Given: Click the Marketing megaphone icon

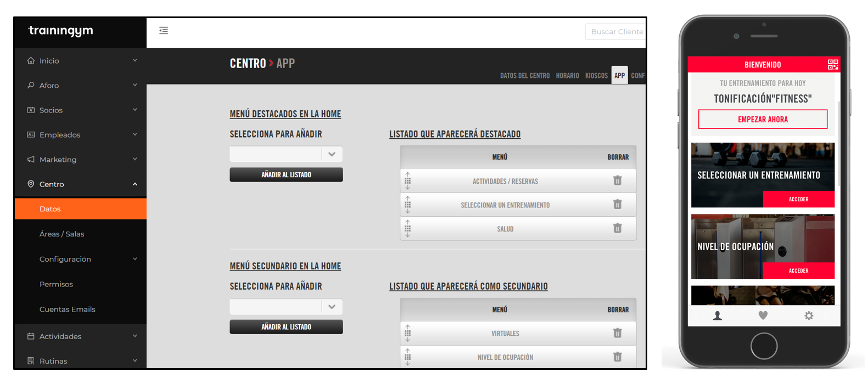Looking at the screenshot, I should point(31,159).
